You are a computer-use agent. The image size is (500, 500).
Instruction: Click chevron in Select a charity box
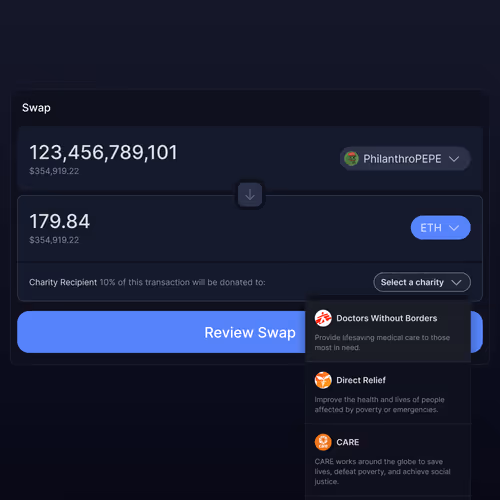coord(456,283)
